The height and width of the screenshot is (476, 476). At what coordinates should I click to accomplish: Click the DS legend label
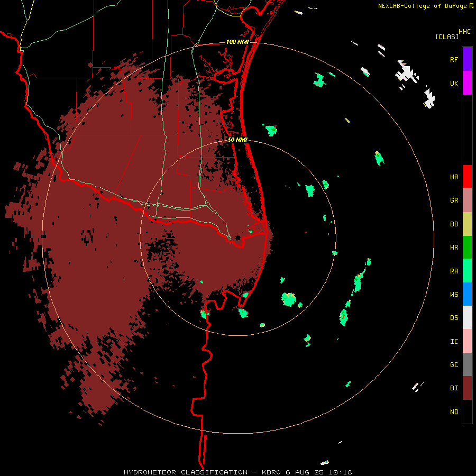click(x=454, y=318)
